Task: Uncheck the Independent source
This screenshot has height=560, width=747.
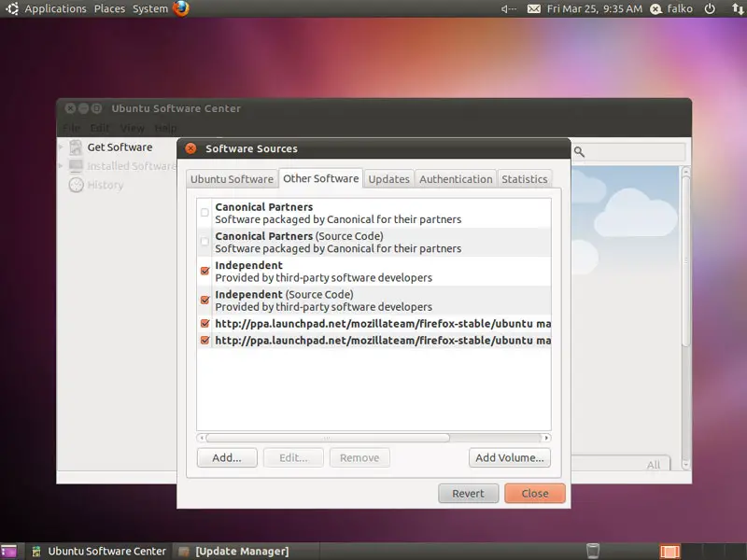Action: tap(204, 271)
